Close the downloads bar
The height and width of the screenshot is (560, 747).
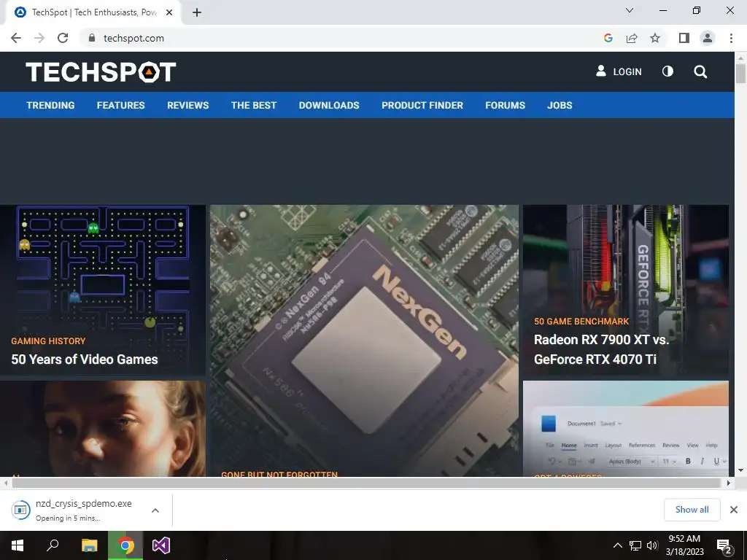click(x=734, y=510)
